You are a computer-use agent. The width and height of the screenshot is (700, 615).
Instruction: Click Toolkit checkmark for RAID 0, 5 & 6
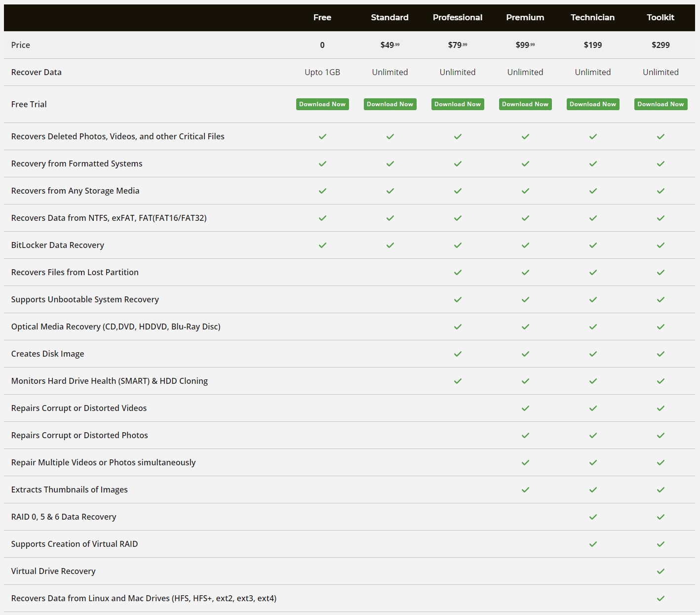coord(661,517)
